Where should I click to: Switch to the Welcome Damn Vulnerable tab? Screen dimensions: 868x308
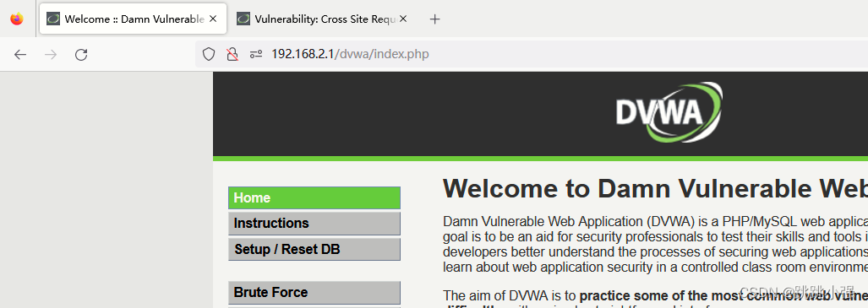point(133,19)
